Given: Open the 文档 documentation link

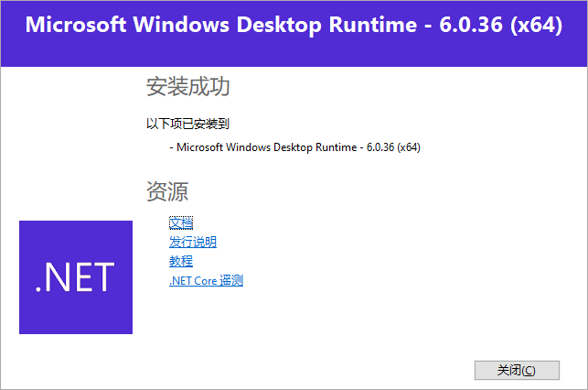Looking at the screenshot, I should click(x=181, y=223).
